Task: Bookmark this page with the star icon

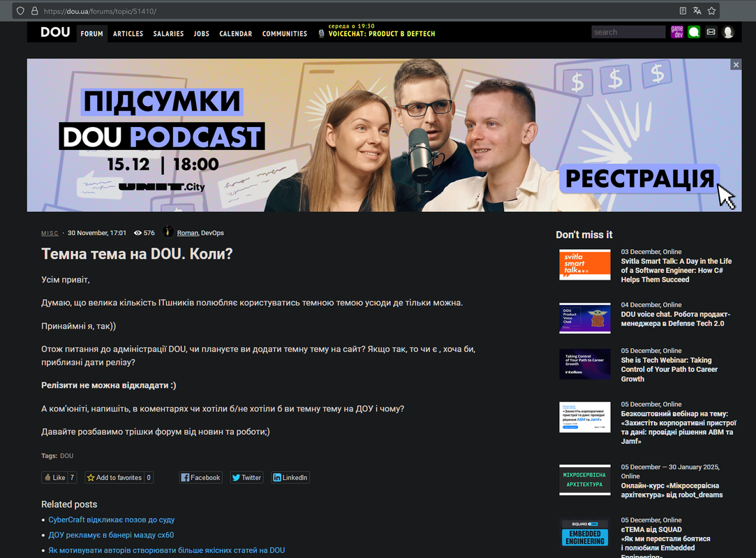Action: 711,10
